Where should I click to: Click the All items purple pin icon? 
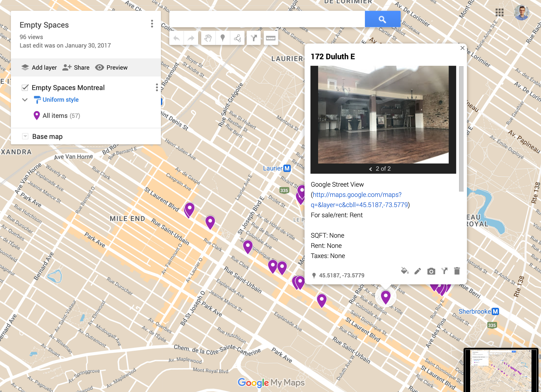(x=37, y=116)
